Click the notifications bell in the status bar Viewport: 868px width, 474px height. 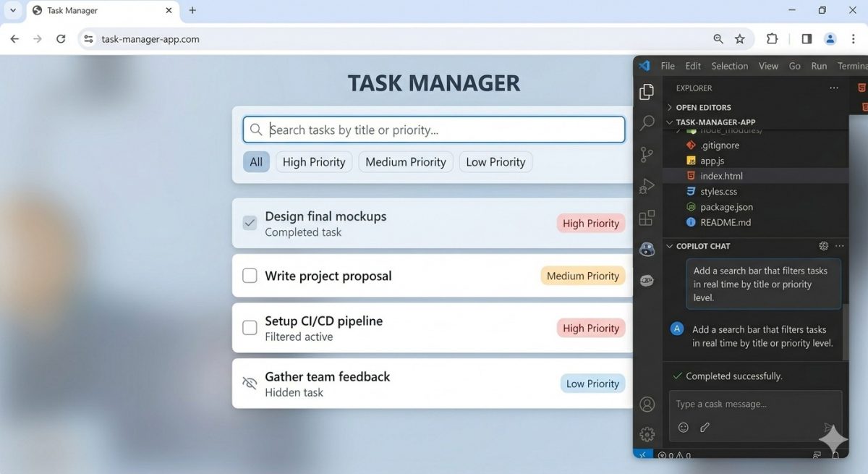835,456
